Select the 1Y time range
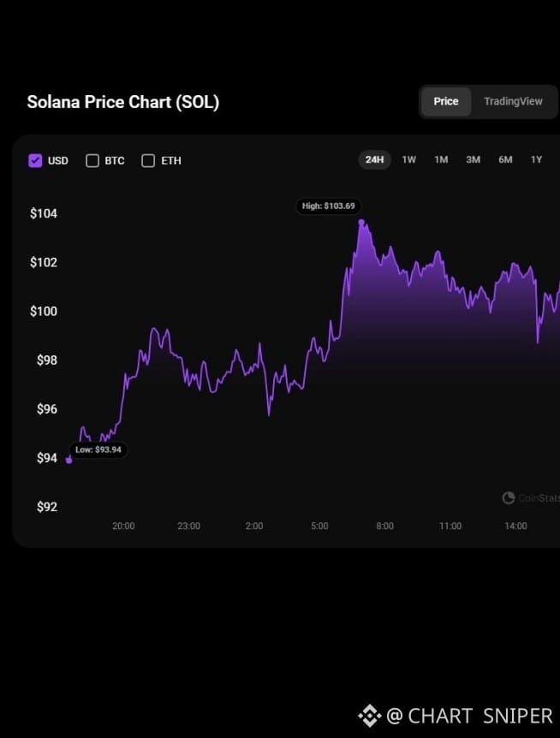The height and width of the screenshot is (738, 560). pos(537,159)
